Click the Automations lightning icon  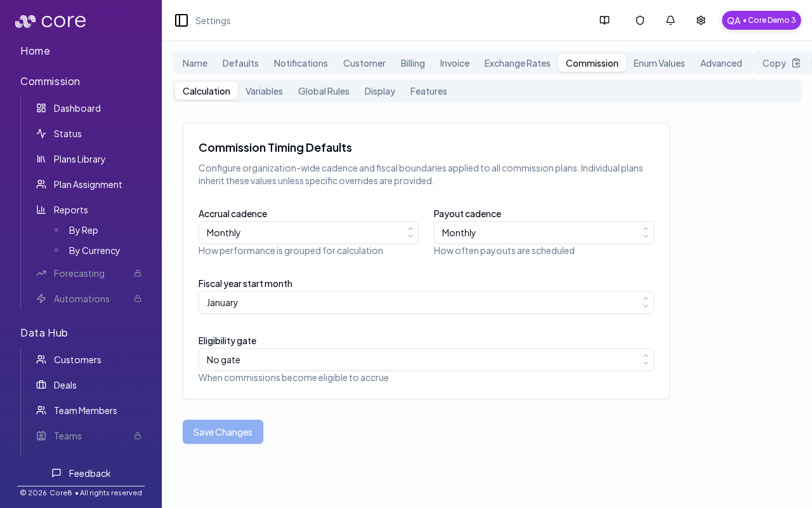[41, 298]
